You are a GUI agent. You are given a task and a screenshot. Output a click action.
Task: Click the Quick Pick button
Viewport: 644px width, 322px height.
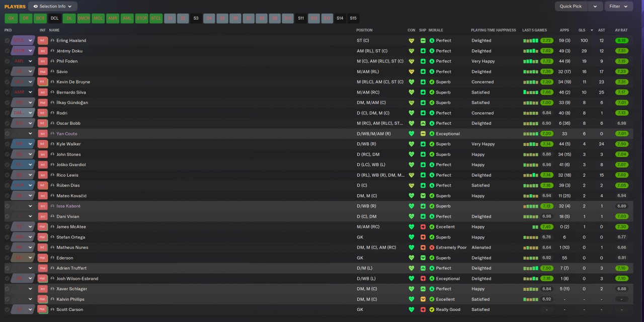coord(571,7)
